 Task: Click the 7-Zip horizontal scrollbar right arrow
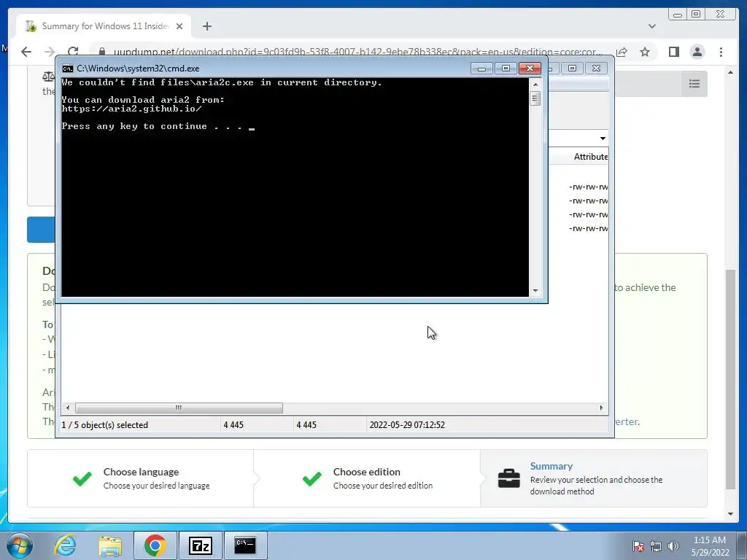pos(601,408)
